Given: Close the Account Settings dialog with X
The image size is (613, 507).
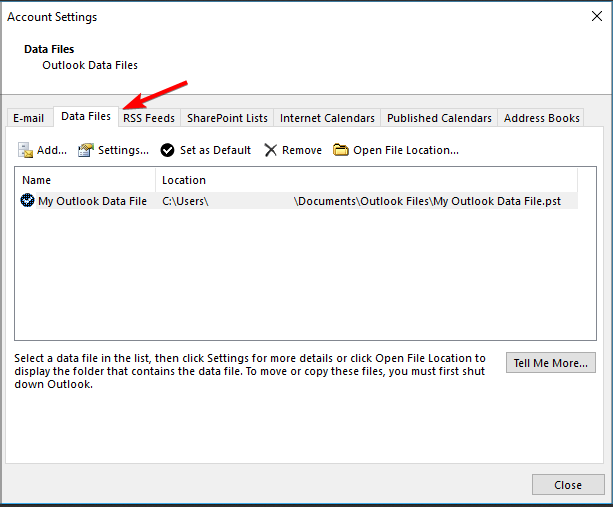Looking at the screenshot, I should click(597, 16).
